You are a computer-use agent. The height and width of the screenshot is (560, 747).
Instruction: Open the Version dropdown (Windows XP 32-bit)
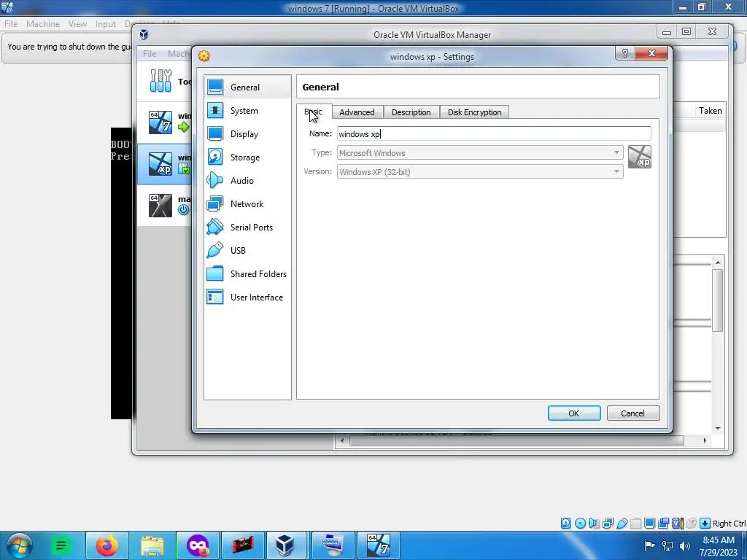480,172
